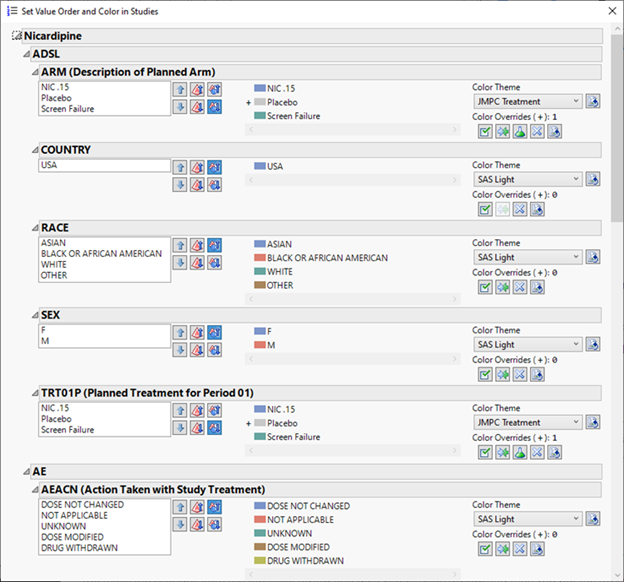Open ARM Color Theme dropdown (JMPC Treatment)

click(x=527, y=101)
